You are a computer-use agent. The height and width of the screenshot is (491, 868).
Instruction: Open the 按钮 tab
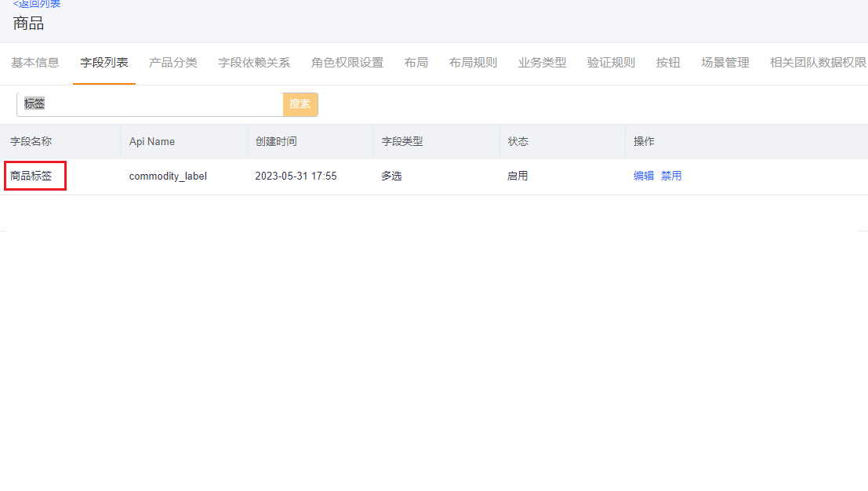click(668, 63)
